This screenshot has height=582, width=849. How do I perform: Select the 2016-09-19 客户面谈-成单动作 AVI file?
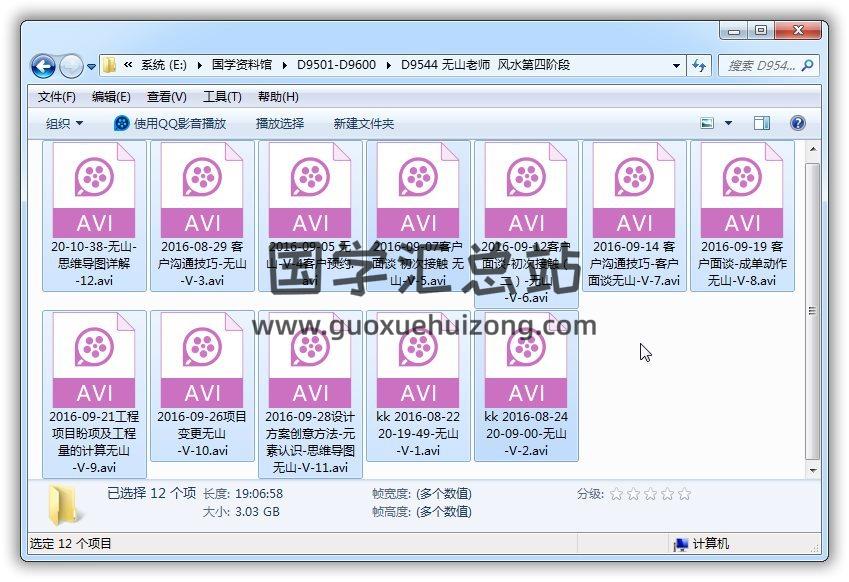(741, 215)
